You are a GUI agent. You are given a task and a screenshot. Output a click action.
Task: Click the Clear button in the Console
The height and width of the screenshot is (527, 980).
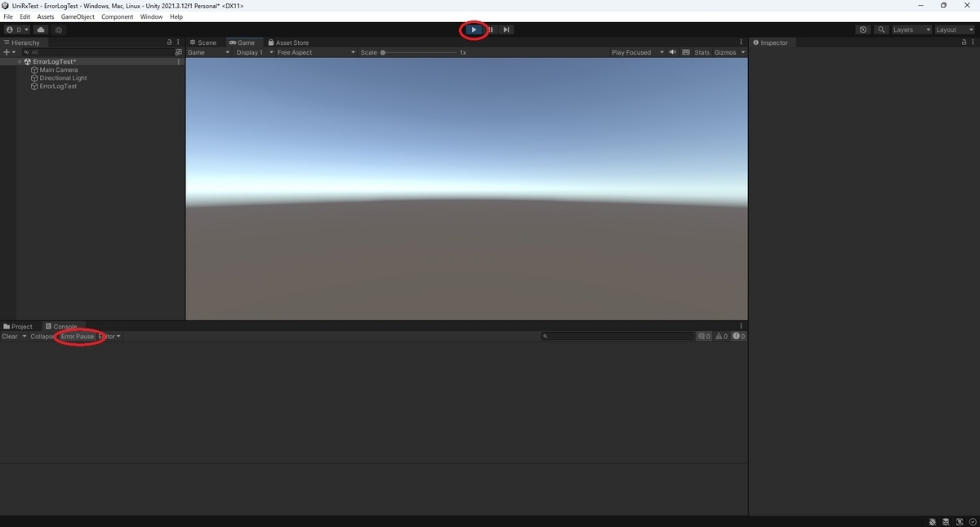point(8,336)
